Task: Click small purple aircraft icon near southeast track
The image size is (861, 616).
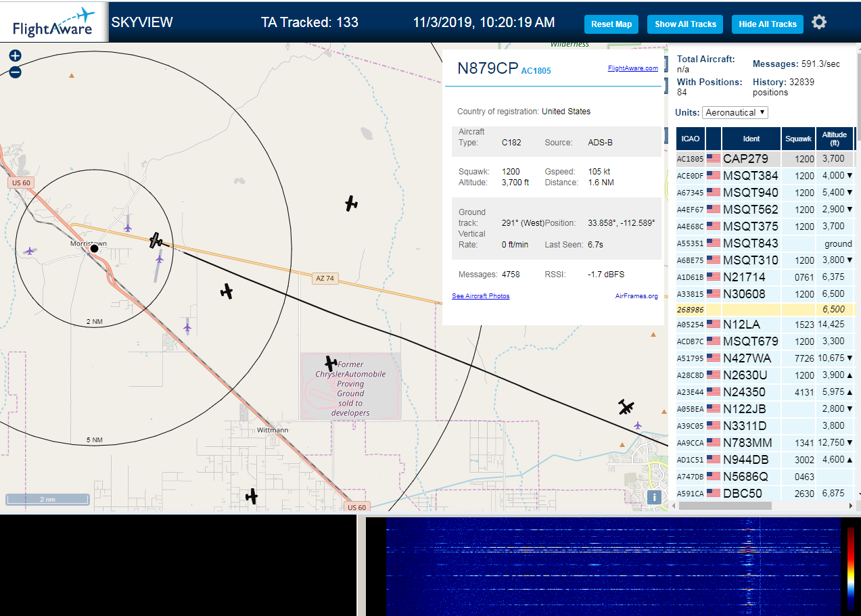Action: click(638, 425)
